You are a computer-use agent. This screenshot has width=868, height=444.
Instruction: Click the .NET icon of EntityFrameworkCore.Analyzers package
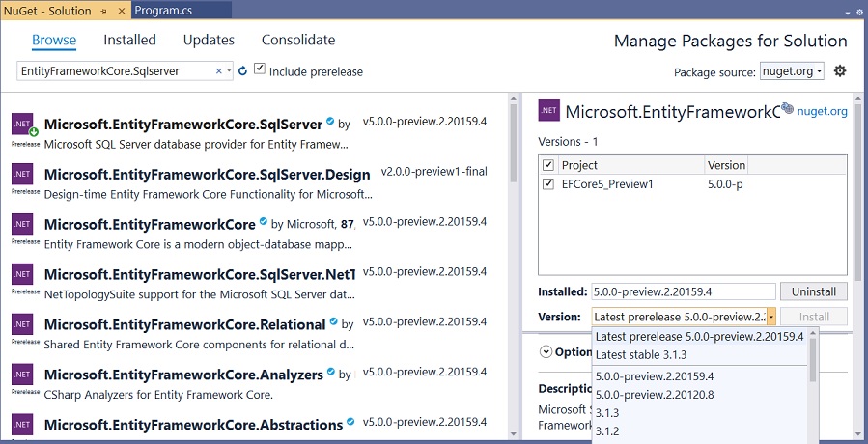[x=22, y=374]
